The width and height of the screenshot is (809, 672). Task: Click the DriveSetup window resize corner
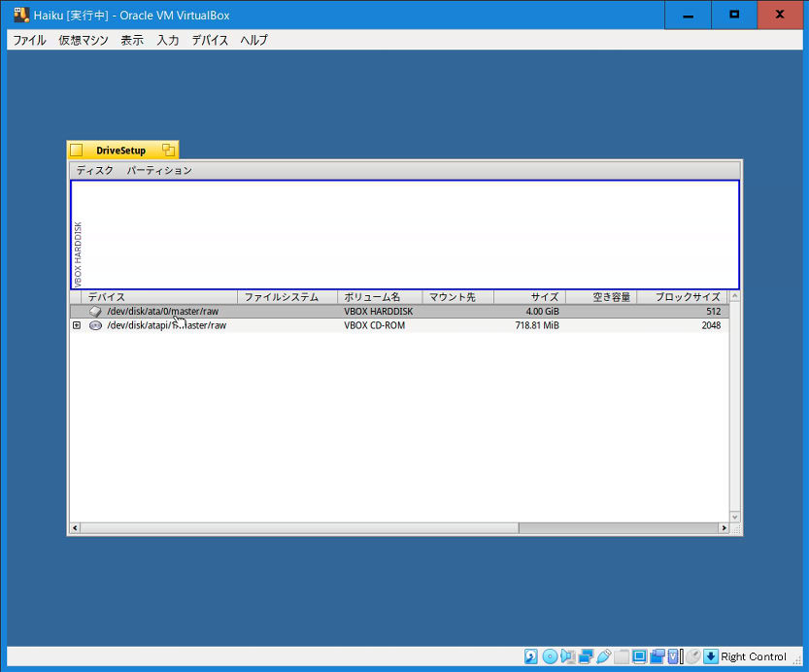point(735,528)
